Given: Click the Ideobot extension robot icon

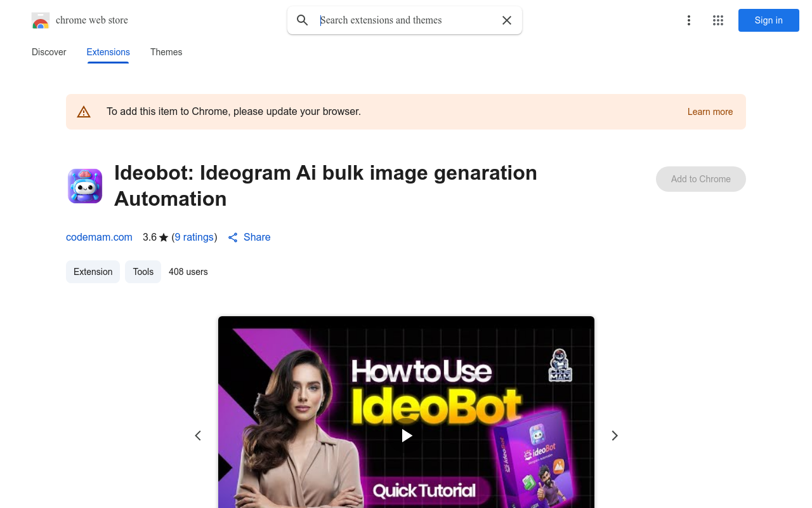Looking at the screenshot, I should [85, 186].
